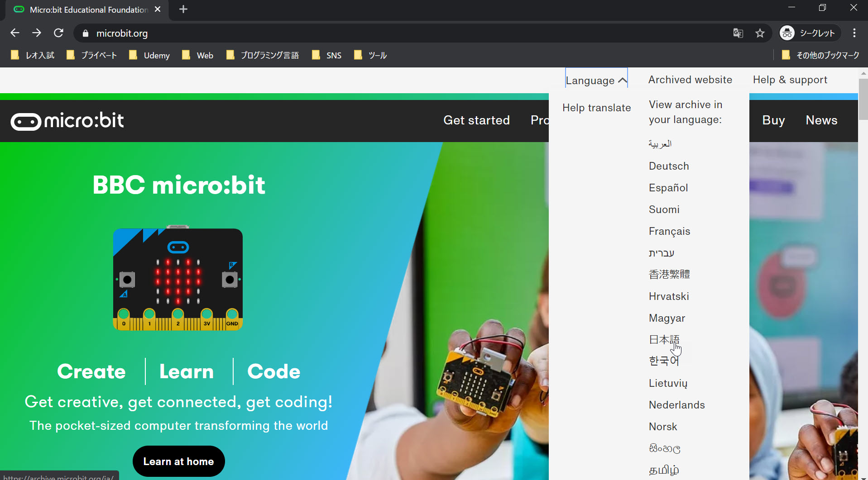Select Deutsch language option

point(669,166)
